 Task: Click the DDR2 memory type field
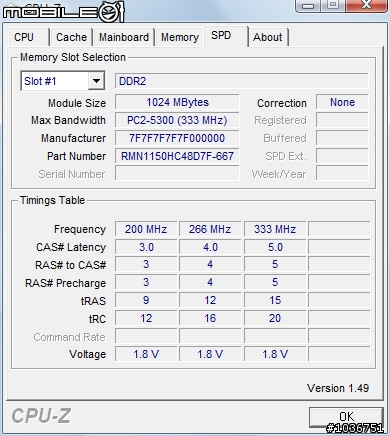242,81
